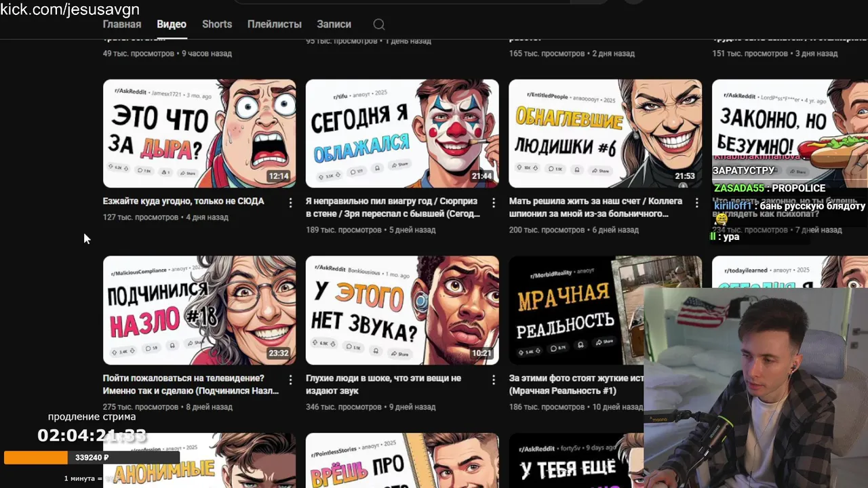
Task: Select the Видео tab
Action: (172, 24)
